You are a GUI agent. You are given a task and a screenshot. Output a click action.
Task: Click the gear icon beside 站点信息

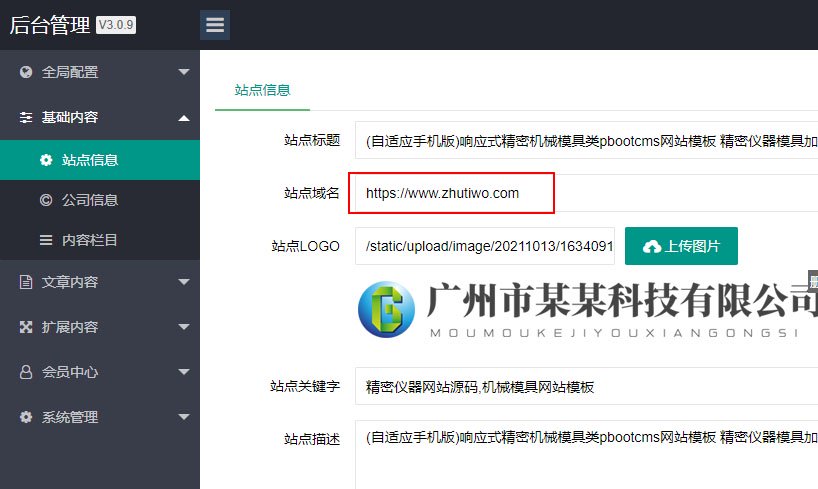point(45,160)
